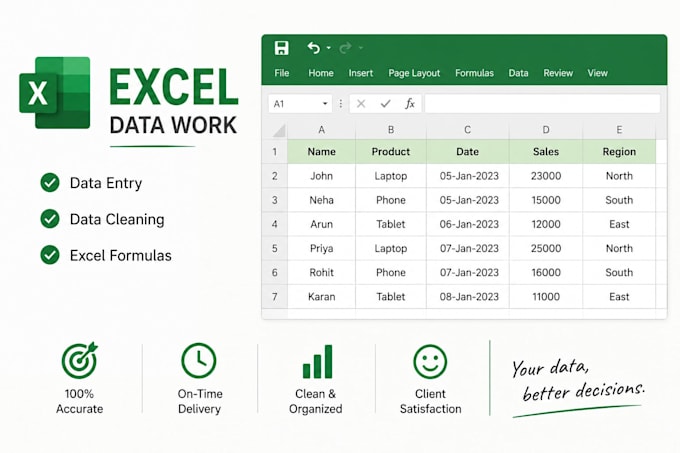Select row 4 header
Screen dimensions: 680x453
click(x=275, y=224)
